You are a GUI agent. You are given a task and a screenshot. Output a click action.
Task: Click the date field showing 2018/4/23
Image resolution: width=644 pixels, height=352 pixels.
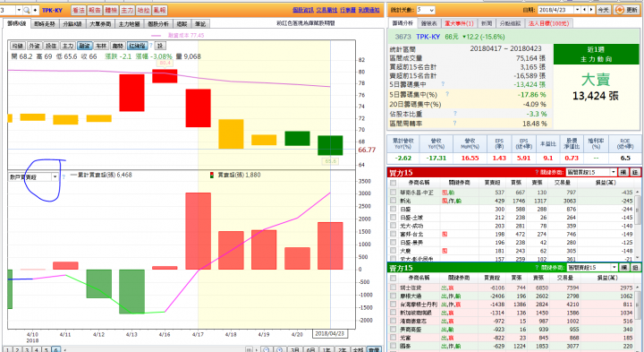click(x=555, y=10)
